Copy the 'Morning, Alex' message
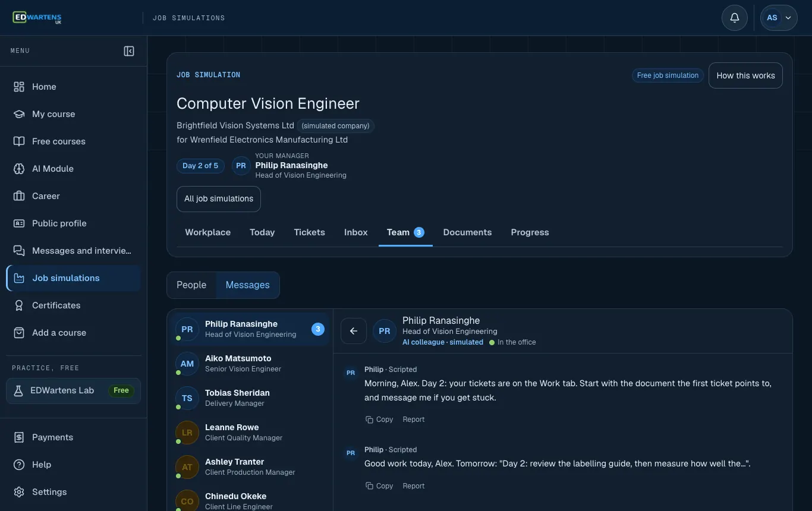 [379, 419]
